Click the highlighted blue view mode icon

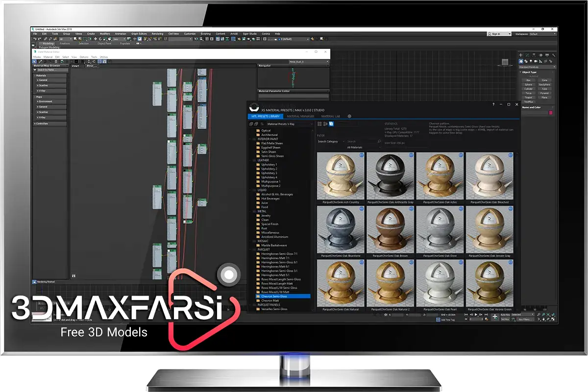331,124
